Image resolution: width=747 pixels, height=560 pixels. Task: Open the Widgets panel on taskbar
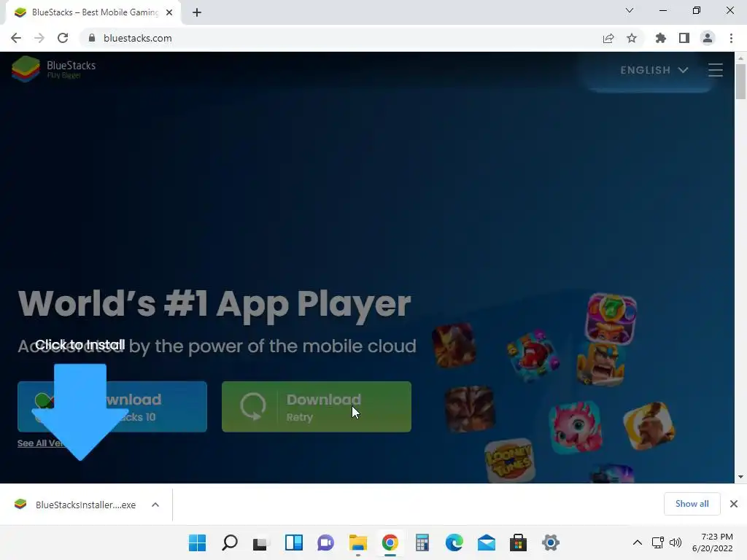[x=294, y=542]
